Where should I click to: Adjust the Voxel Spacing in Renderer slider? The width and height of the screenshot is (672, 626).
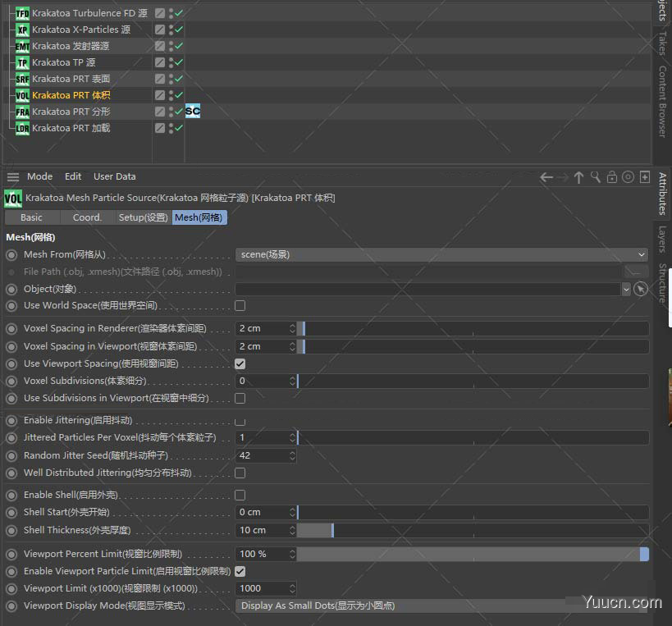pos(473,329)
